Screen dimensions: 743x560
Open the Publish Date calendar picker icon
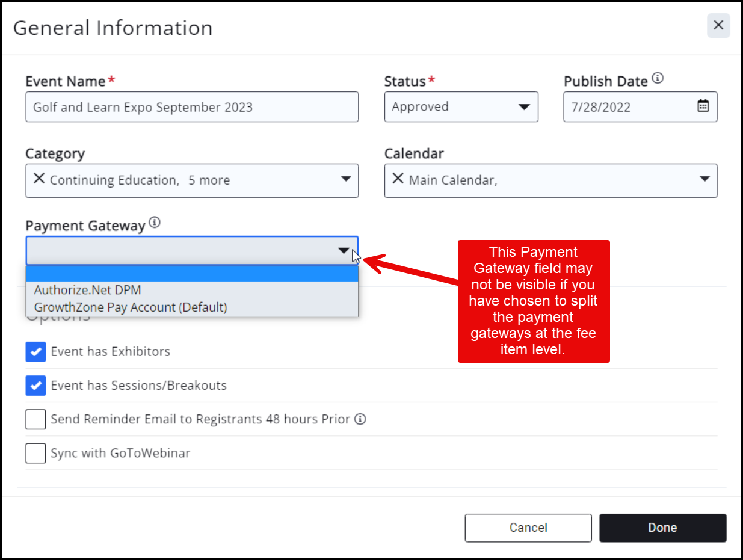tap(703, 106)
